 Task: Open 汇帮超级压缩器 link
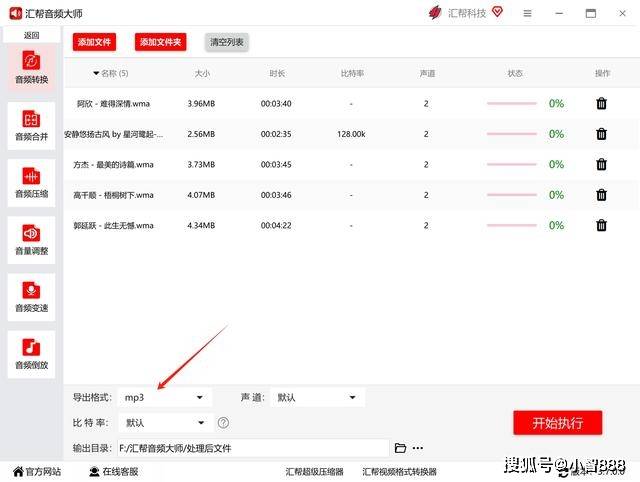point(314,472)
